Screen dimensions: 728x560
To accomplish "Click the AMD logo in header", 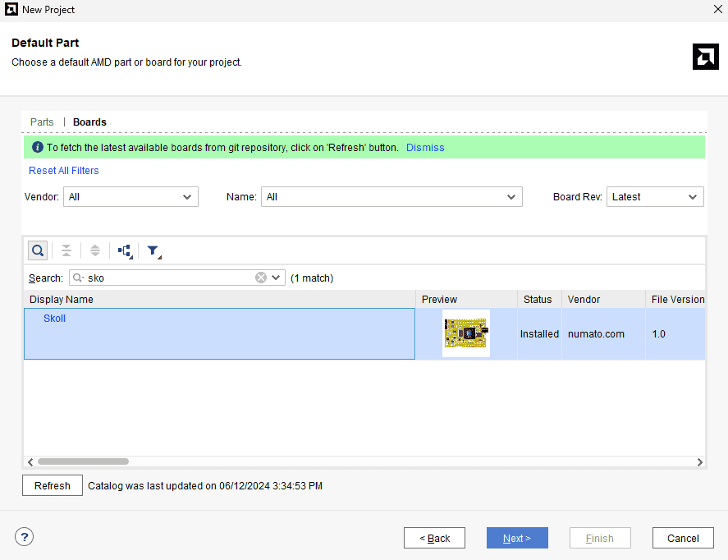I will point(705,57).
